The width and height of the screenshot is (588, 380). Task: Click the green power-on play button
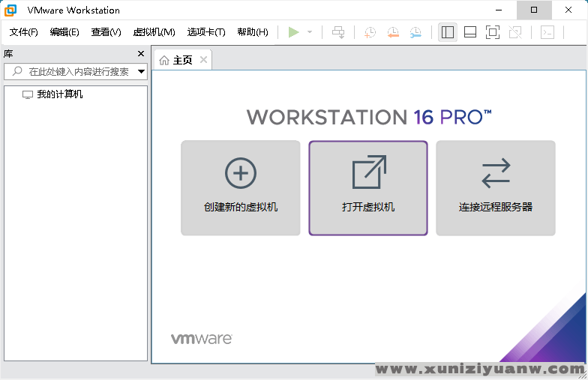pyautogui.click(x=293, y=32)
